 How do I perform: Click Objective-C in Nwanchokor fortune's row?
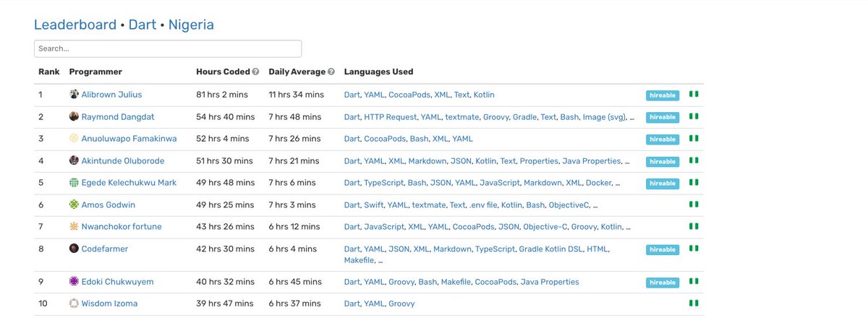[545, 227]
